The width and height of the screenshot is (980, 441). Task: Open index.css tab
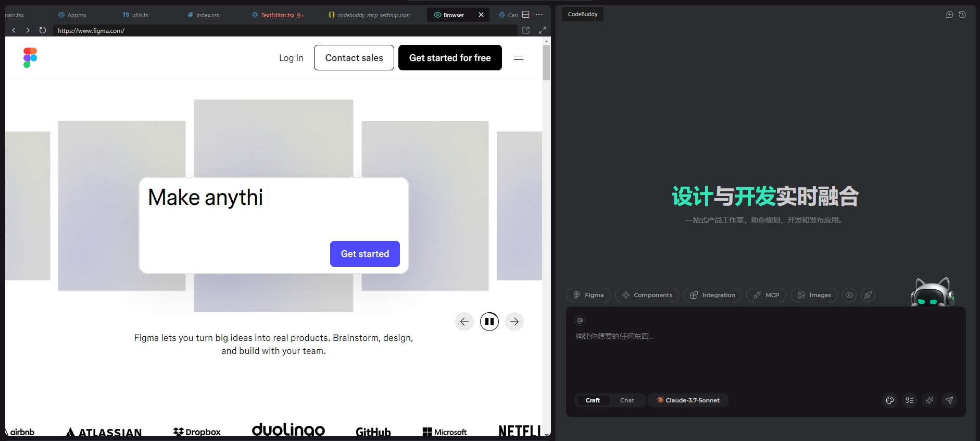click(204, 15)
